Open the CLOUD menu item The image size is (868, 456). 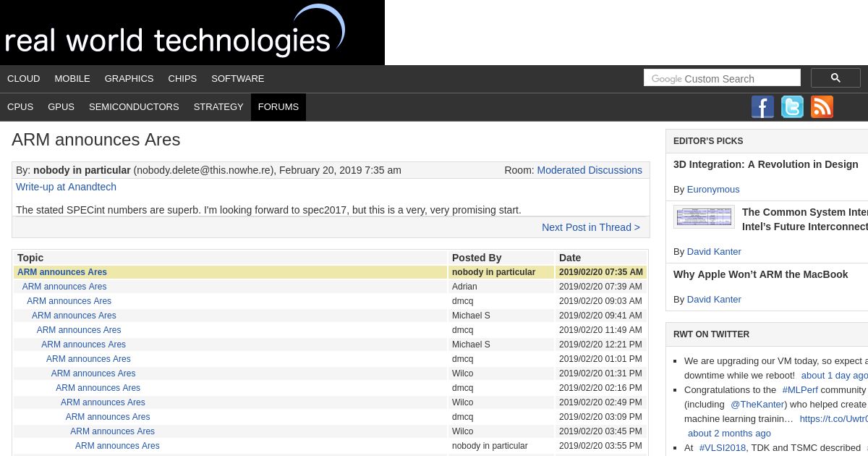24,79
